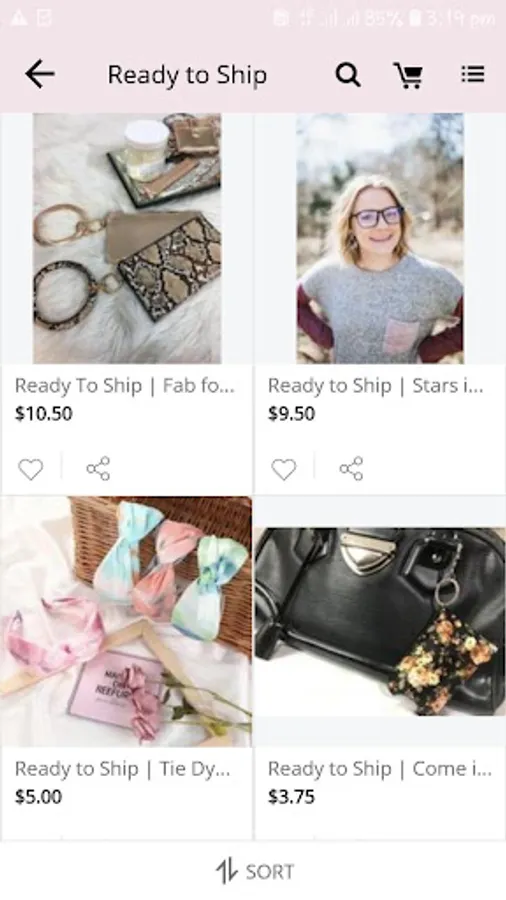
Task: Favorite the Fab fo... product with heart
Action: coord(30,469)
